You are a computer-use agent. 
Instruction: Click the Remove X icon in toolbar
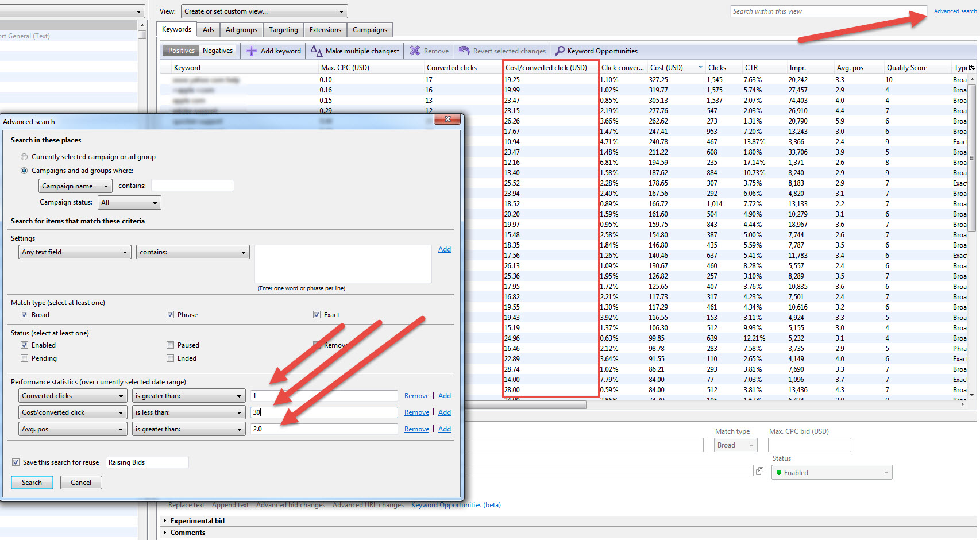pos(415,51)
